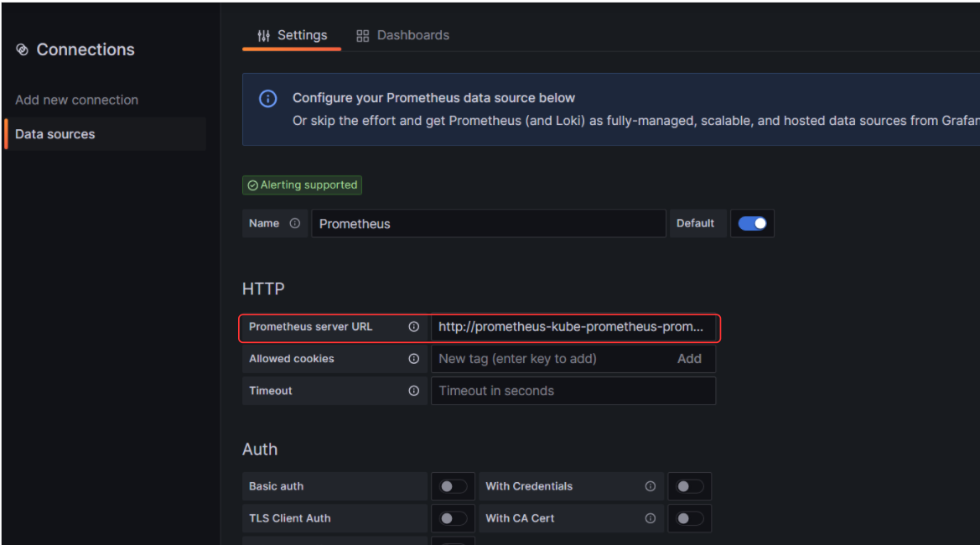This screenshot has width=980, height=545.
Task: Click info icon for Allowed cookies
Action: pyautogui.click(x=414, y=359)
